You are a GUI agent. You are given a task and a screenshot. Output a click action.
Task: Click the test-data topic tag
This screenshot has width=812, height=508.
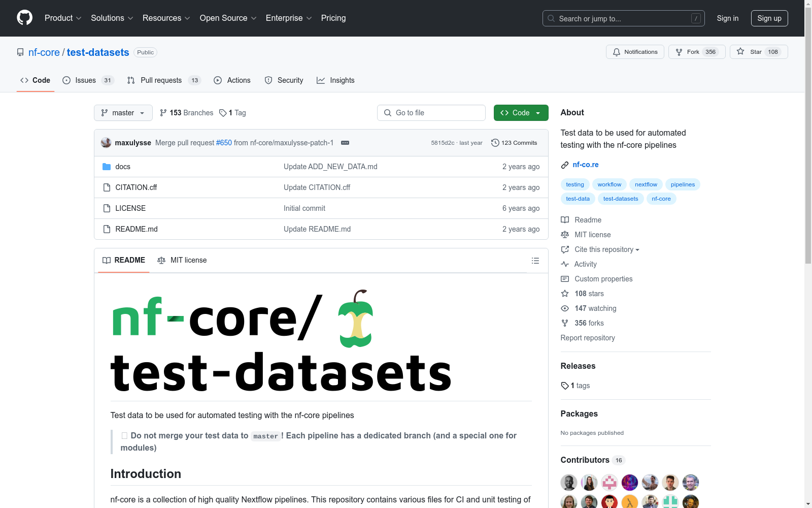[x=578, y=199]
